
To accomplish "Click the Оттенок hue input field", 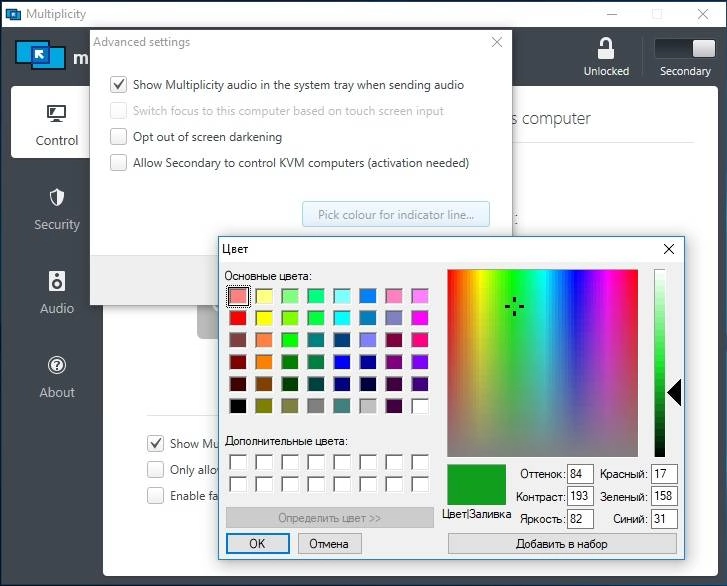I will (580, 474).
